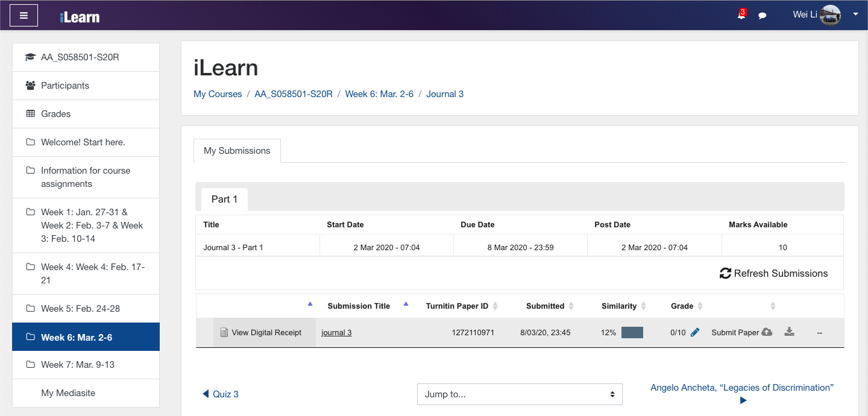Select the My Submissions tab

point(237,151)
